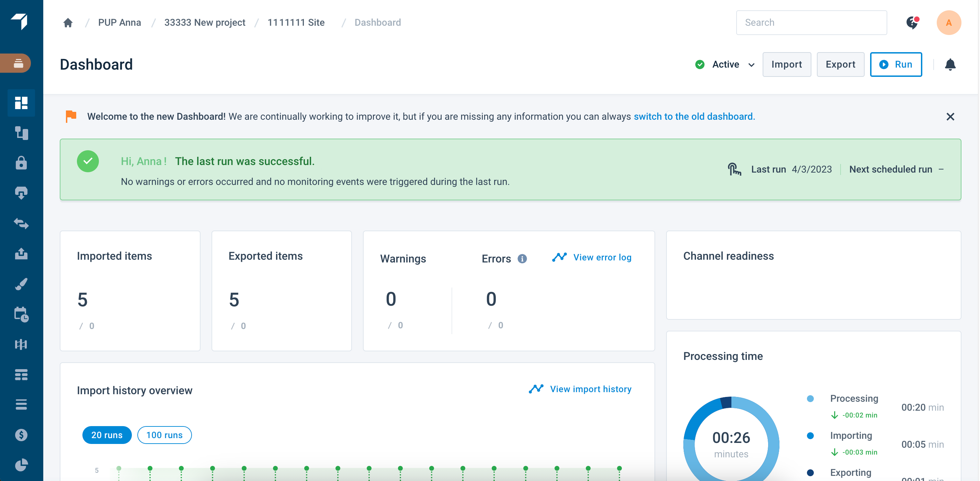
Task: Click the Channel readiness heading
Action: (729, 256)
